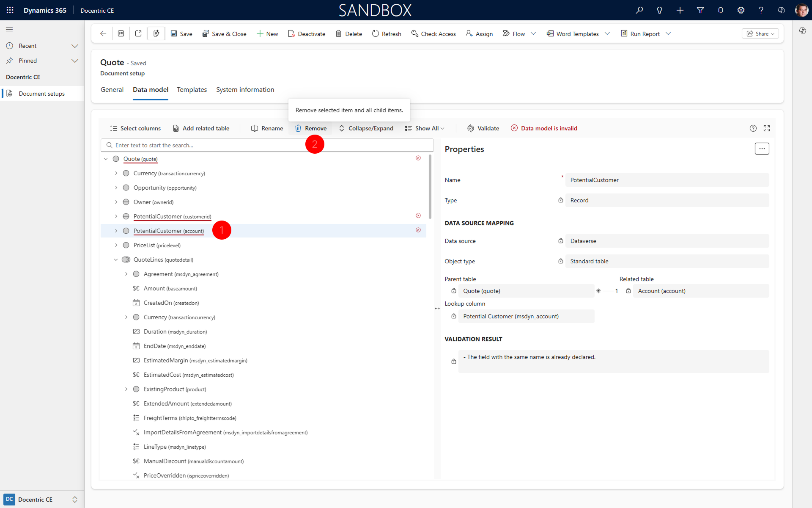Click the Validate toolbar button
The height and width of the screenshot is (508, 812).
[483, 128]
